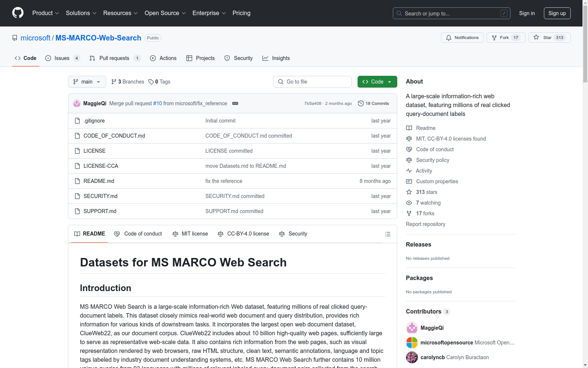The image size is (588, 368).
Task: Open the main branch selector dropdown
Action: tap(87, 82)
